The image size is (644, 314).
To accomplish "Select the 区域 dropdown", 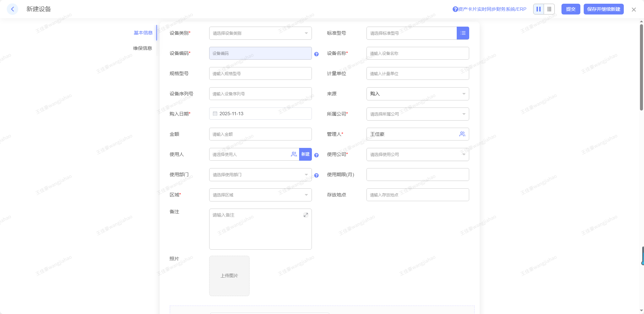I will [x=260, y=195].
